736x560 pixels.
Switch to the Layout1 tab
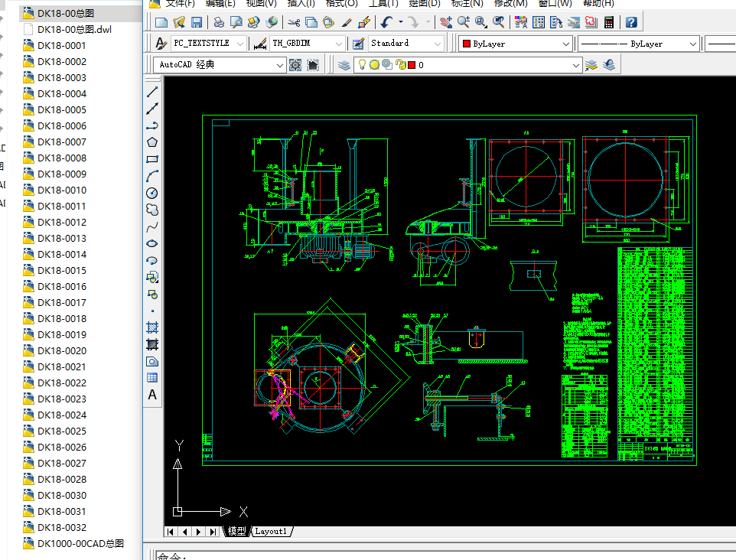point(271,531)
